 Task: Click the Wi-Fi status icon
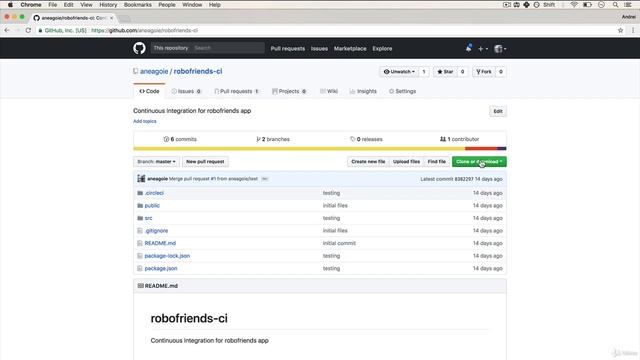[574, 5]
